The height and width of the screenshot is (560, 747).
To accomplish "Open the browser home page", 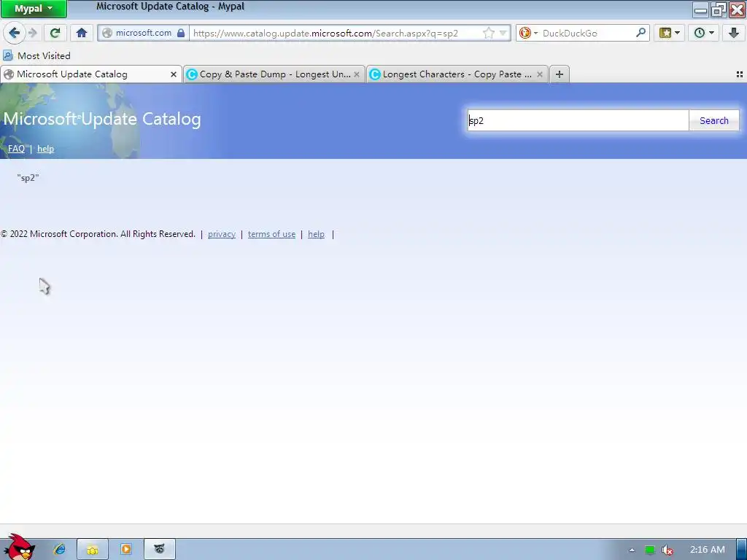I will (x=82, y=33).
